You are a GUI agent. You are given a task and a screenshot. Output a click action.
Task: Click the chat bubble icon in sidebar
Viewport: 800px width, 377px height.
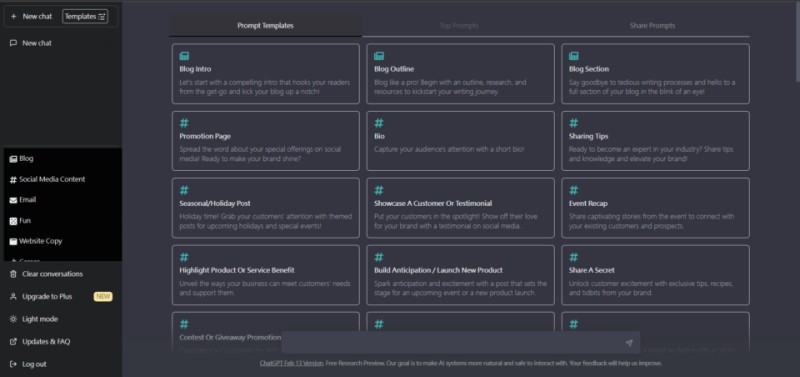click(14, 43)
